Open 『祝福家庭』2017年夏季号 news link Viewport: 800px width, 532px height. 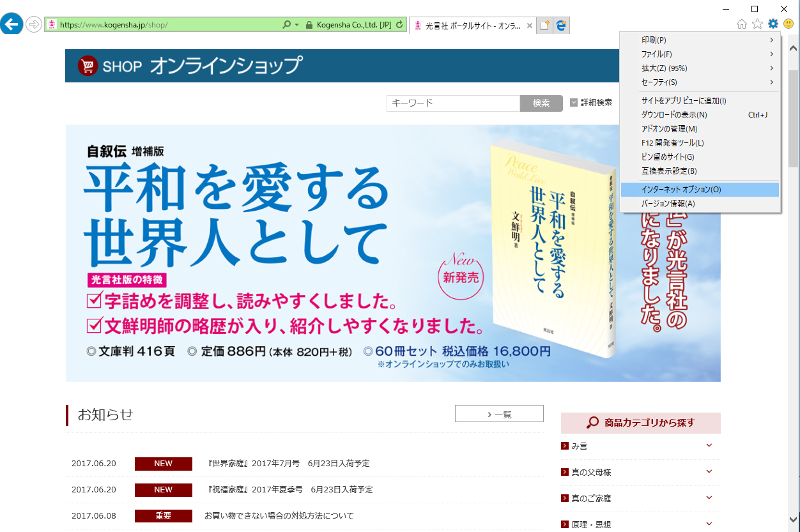click(x=290, y=489)
